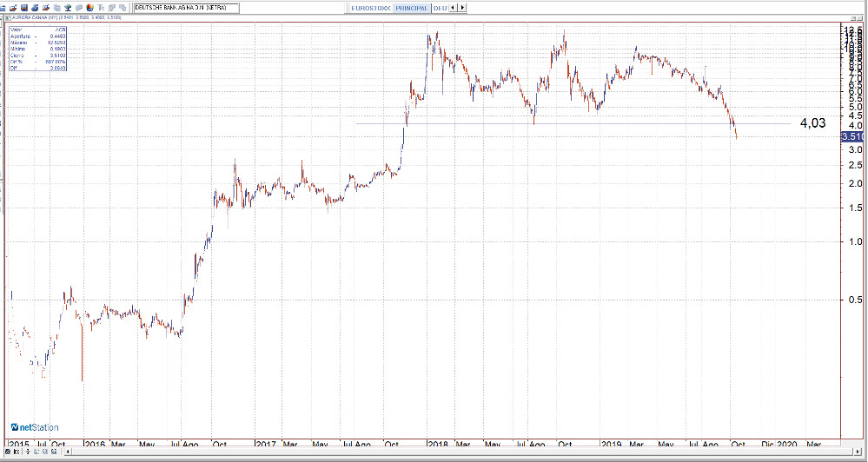Click the horizontal scrollbar right arrow
The image size is (868, 462).
click(858, 452)
